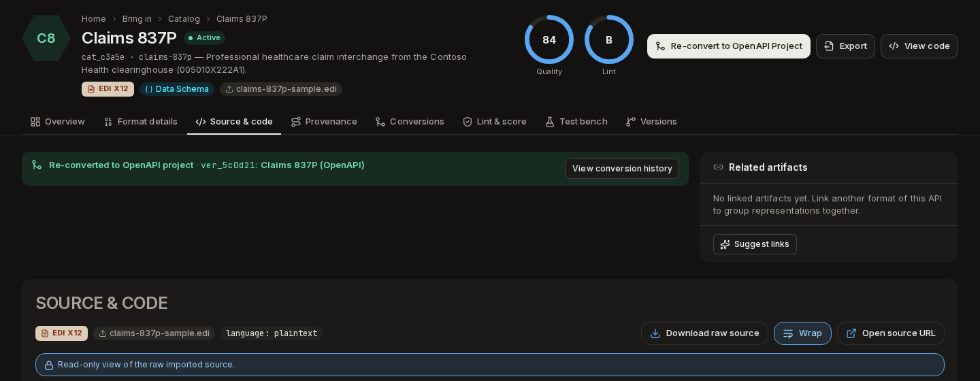This screenshot has width=980, height=381.
Task: Click the C8 hexagon catalog avatar
Action: tap(46, 38)
